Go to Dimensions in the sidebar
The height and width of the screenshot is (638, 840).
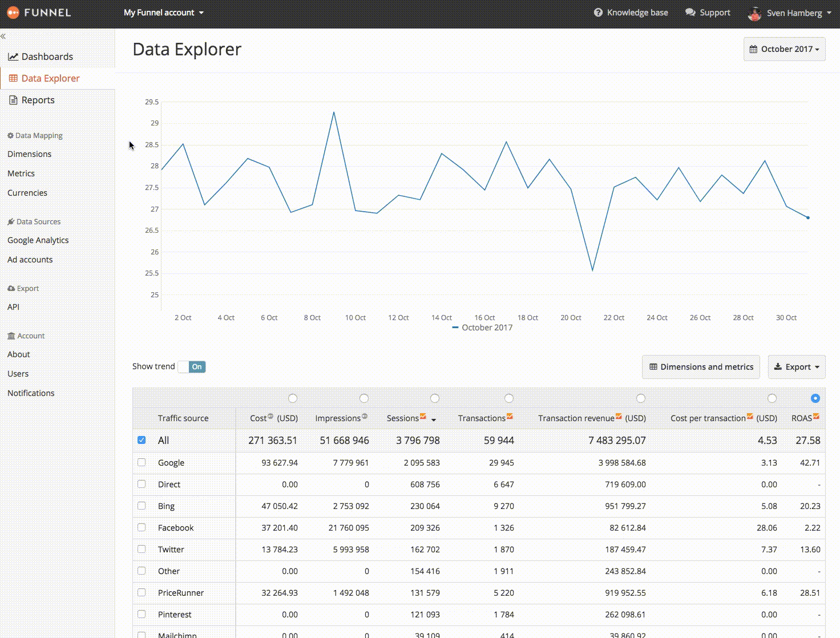(30, 154)
